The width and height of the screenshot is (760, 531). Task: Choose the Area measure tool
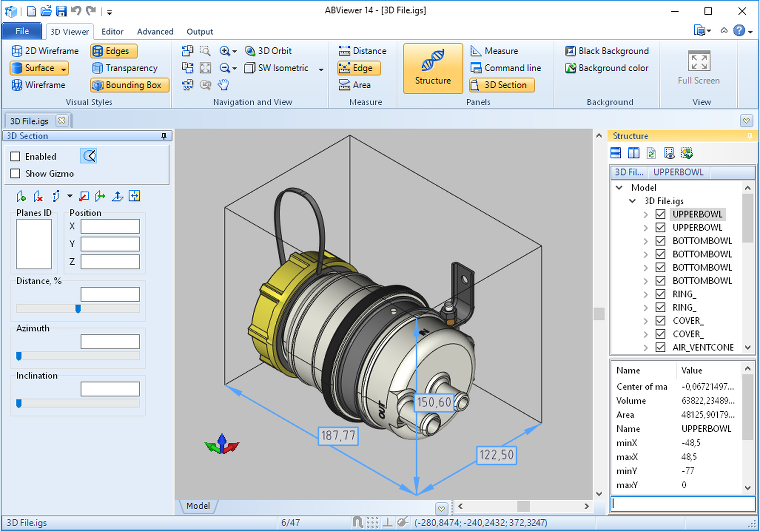pyautogui.click(x=355, y=85)
